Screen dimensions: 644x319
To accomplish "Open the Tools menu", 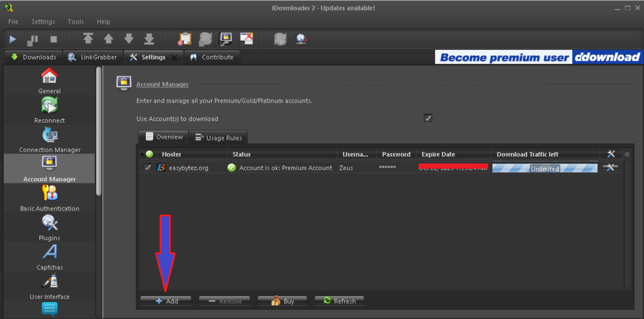I will (75, 22).
